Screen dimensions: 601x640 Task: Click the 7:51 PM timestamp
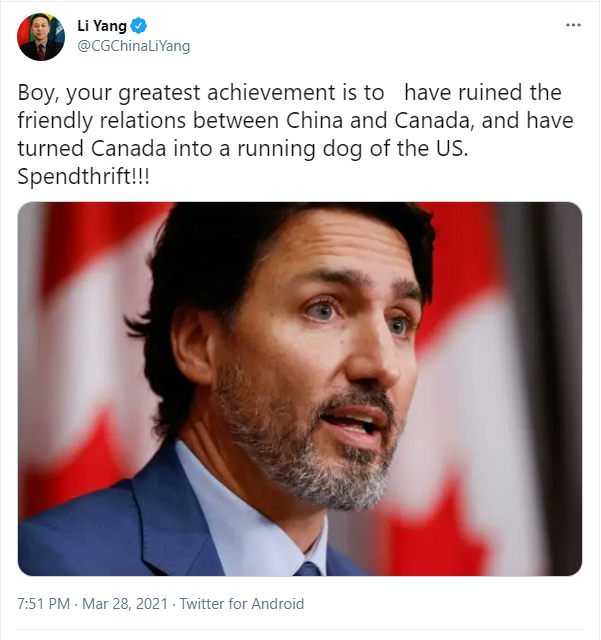click(x=45, y=604)
